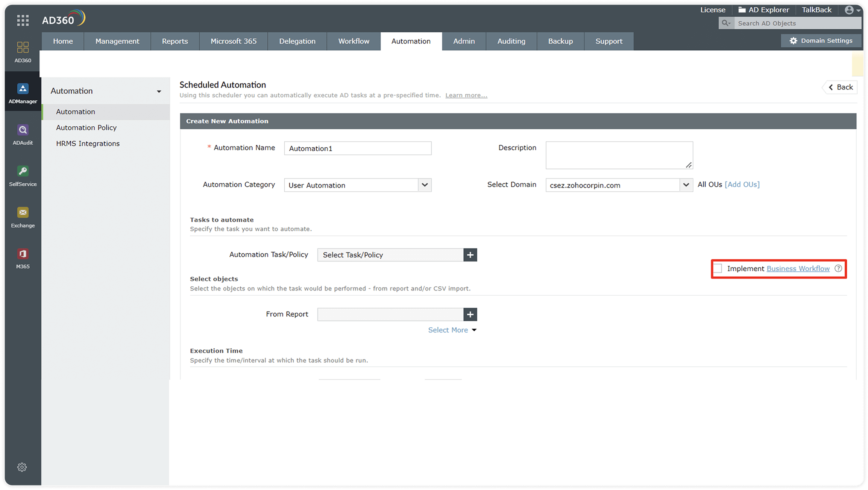Expand the Automation Category dropdown

tap(425, 185)
